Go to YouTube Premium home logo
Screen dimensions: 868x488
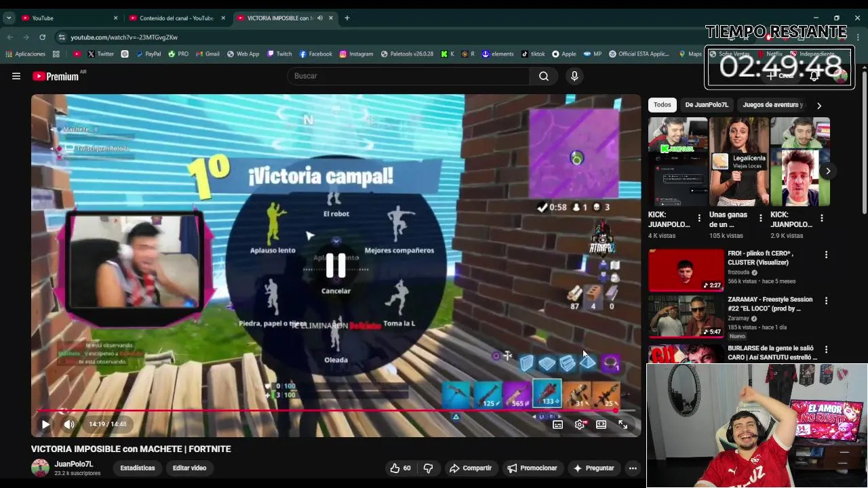coord(56,76)
